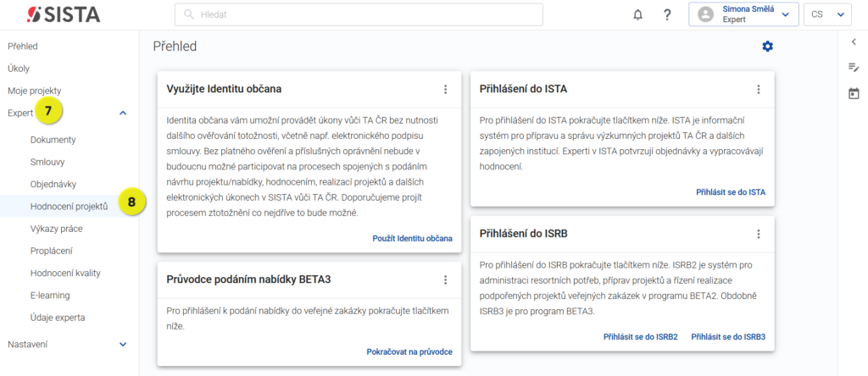The height and width of the screenshot is (376, 868).
Task: Click the help question mark icon
Action: tap(667, 15)
